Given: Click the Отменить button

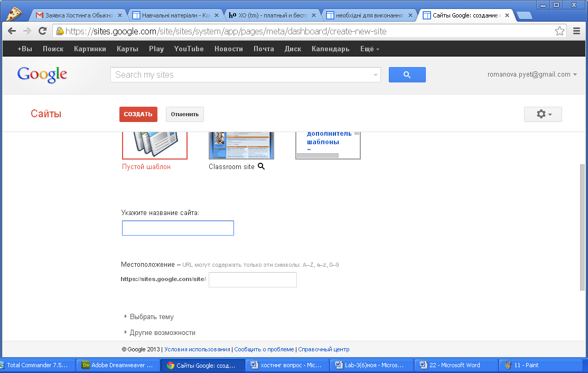Looking at the screenshot, I should (185, 114).
